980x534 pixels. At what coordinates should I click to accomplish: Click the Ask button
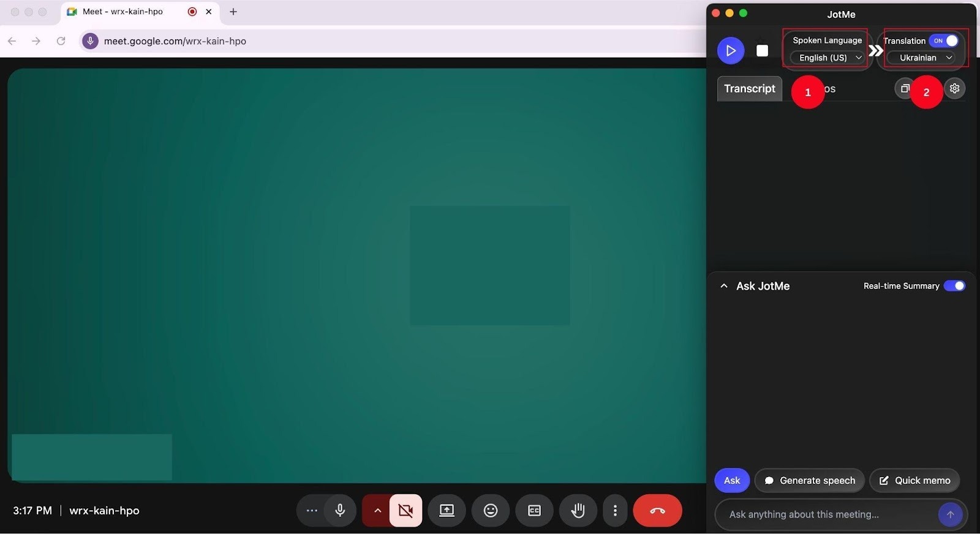(732, 481)
